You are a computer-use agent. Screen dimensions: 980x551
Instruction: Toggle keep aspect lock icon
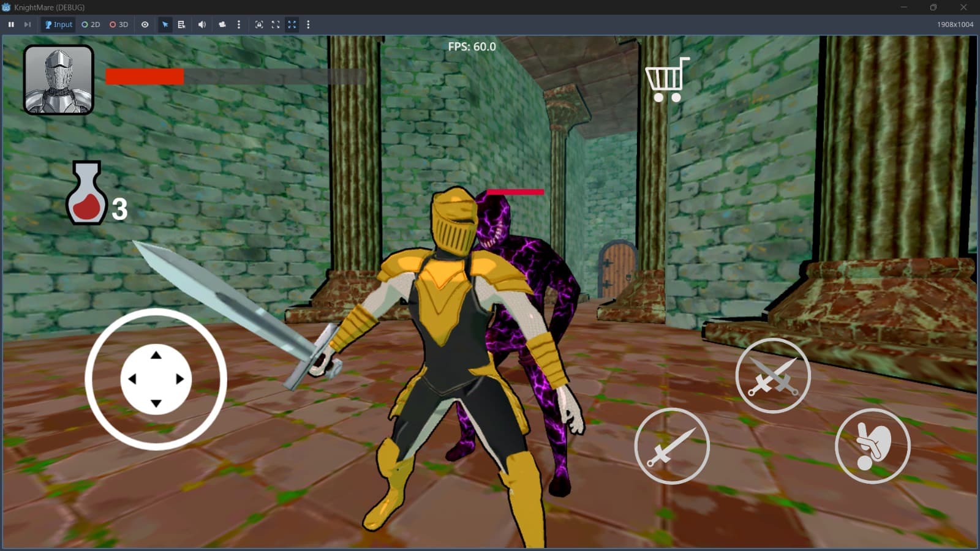(x=259, y=24)
